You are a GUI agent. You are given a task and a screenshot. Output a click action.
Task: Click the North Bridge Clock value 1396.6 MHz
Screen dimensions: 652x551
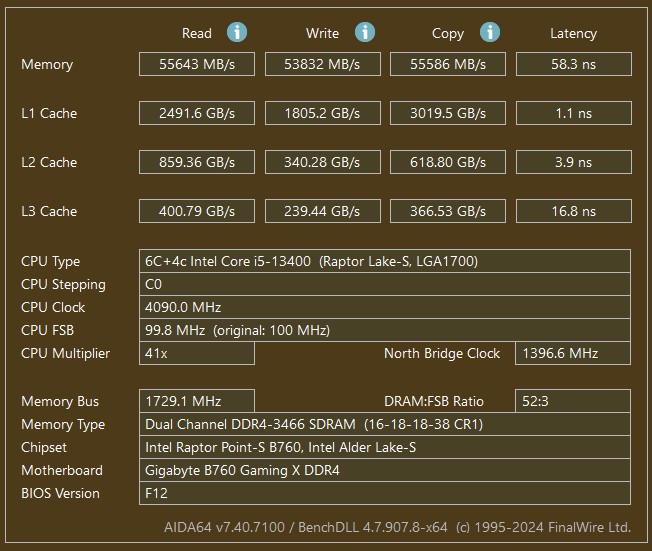click(x=573, y=353)
